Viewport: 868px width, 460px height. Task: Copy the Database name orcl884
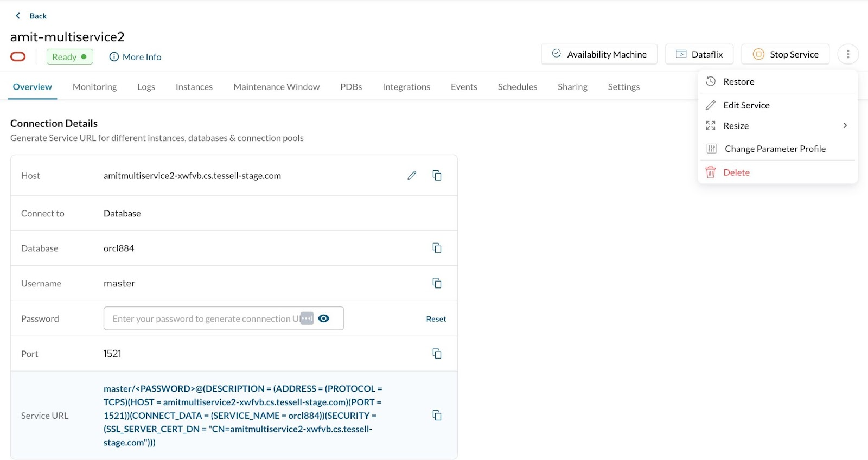pos(437,248)
